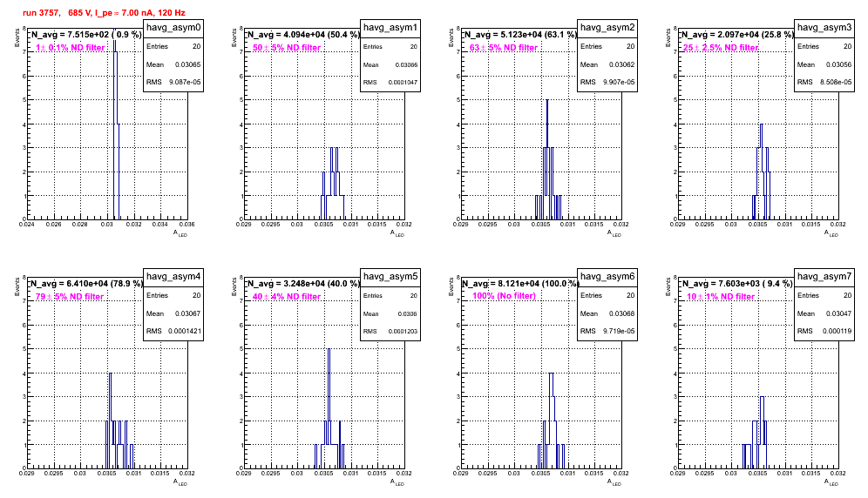Click the Mean 0.03047 row in havg_asym7
The height and width of the screenshot is (498, 868).
[x=824, y=313]
